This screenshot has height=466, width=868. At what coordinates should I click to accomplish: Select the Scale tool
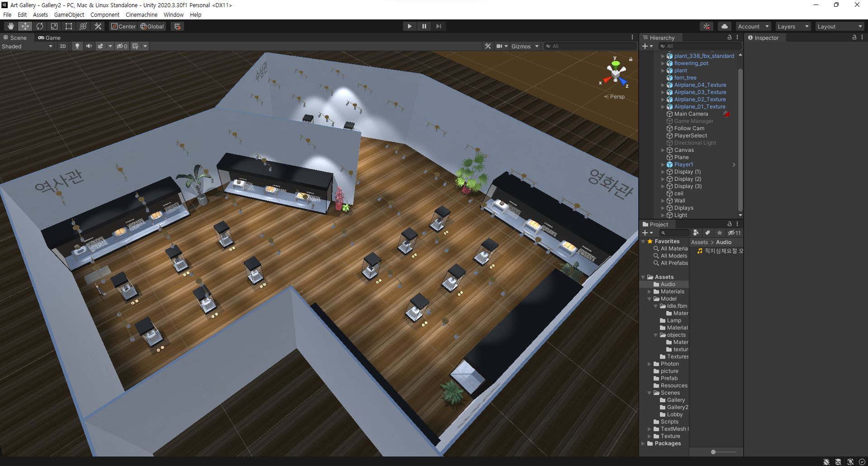point(54,26)
